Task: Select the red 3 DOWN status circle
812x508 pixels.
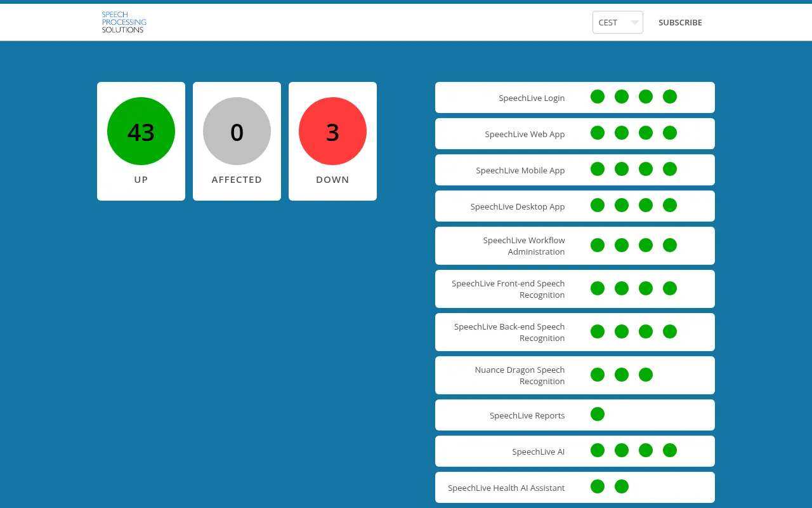Action: 332,131
